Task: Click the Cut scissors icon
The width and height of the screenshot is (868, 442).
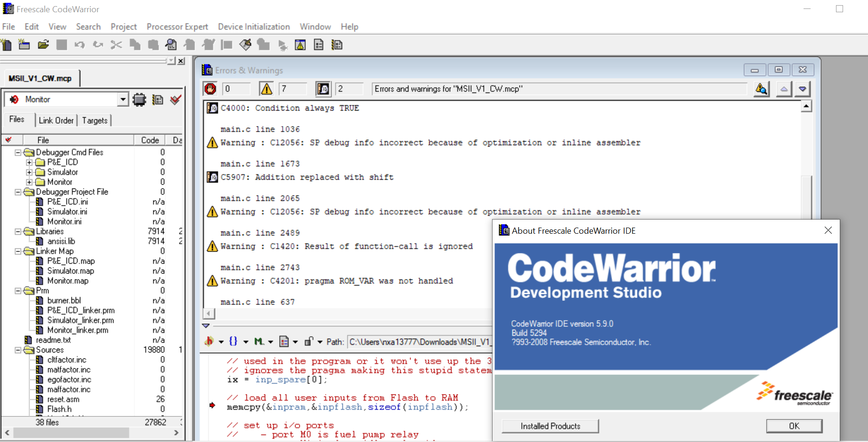Action: tap(116, 45)
